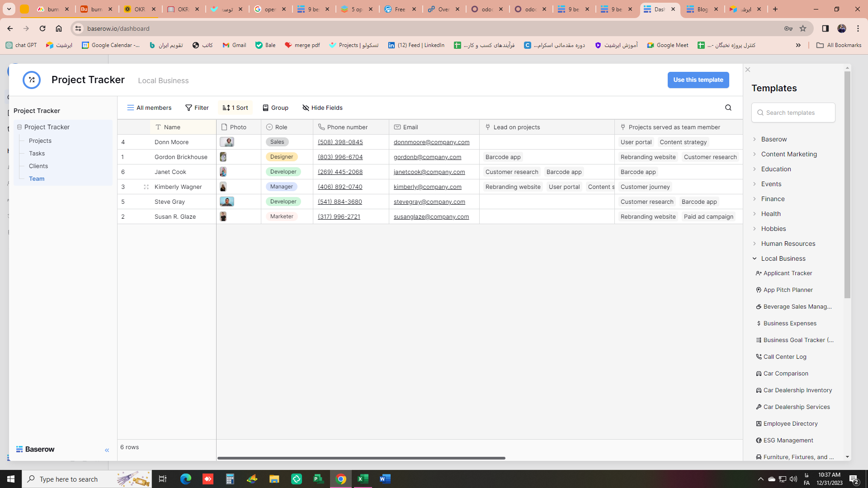868x488 pixels.
Task: Open the All members view selector
Action: [149, 108]
